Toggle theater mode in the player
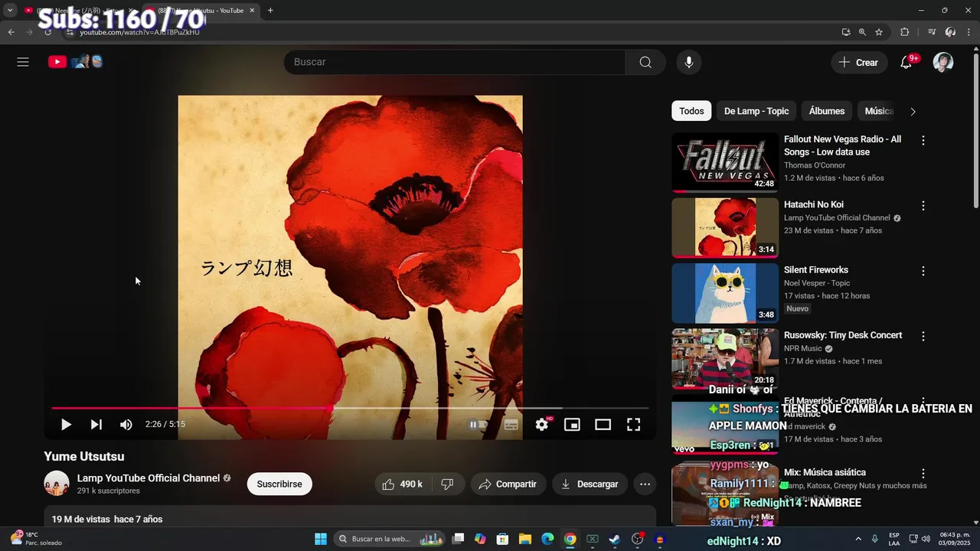This screenshot has width=980, height=551. click(603, 424)
